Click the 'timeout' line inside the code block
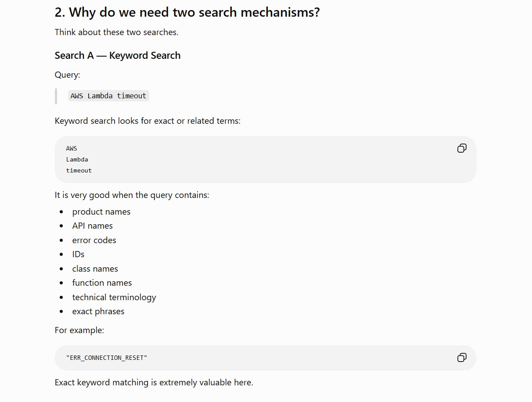This screenshot has width=532, height=402. [x=79, y=170]
